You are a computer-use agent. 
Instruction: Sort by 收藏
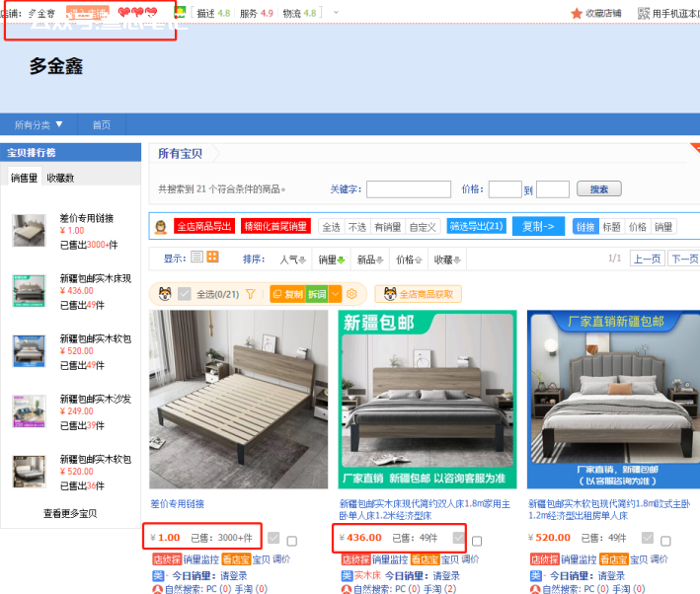[447, 260]
